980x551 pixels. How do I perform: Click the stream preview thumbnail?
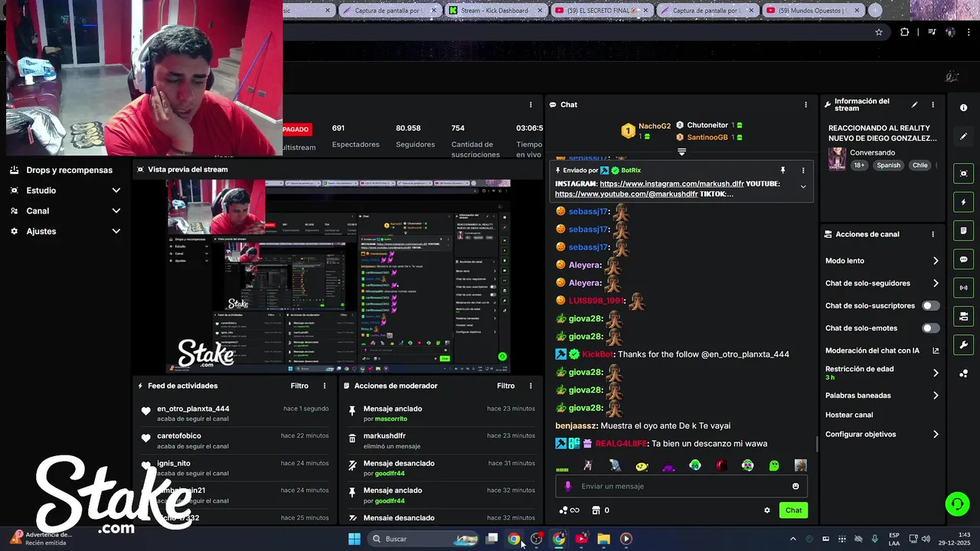pyautogui.click(x=338, y=276)
